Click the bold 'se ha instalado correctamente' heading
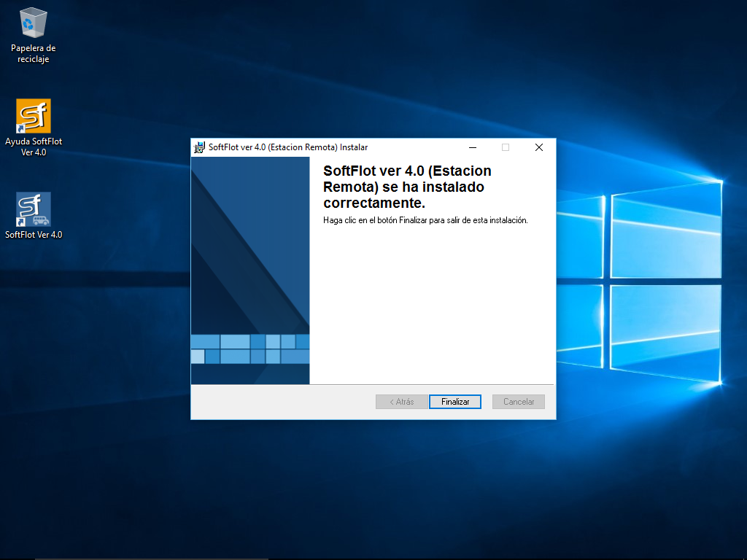The image size is (747, 560). point(407,187)
